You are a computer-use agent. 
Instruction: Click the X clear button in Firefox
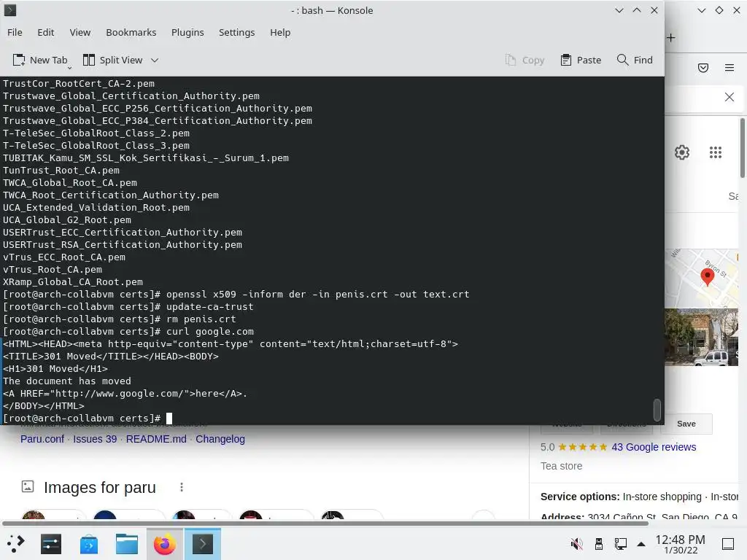[x=729, y=97]
